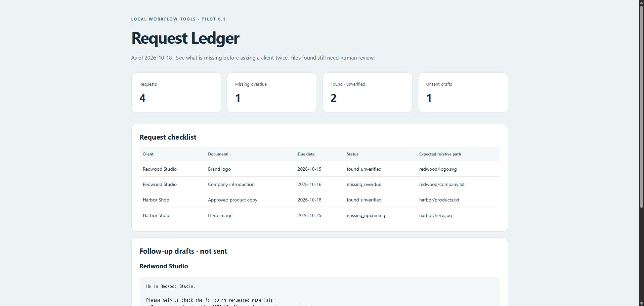Click the 'As of 2026-10-18' subtitle line
Image resolution: width=644 pixels, height=306 pixels.
[x=253, y=58]
